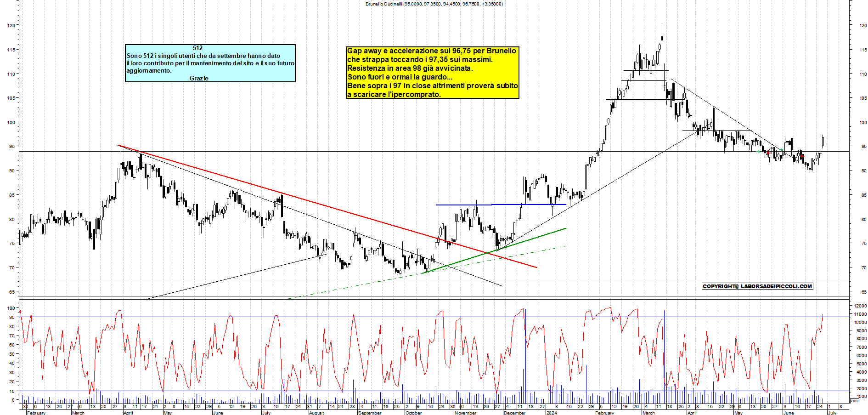Click 'che strappa toccando i 97,35' line

[x=420, y=59]
